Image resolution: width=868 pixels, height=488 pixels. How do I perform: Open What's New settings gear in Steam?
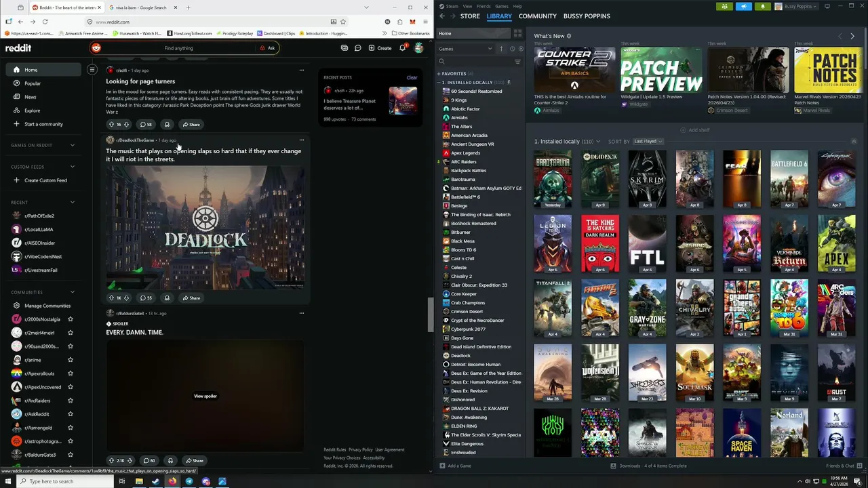click(x=569, y=36)
